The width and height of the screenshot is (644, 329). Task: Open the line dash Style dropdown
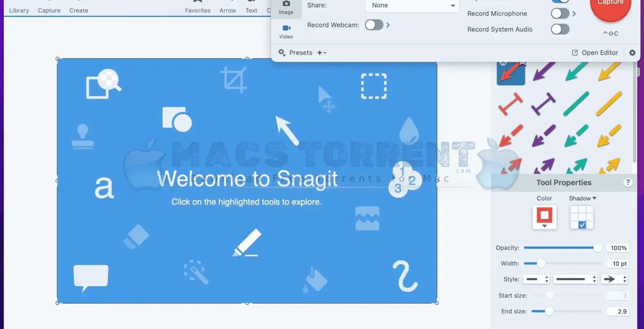click(575, 279)
